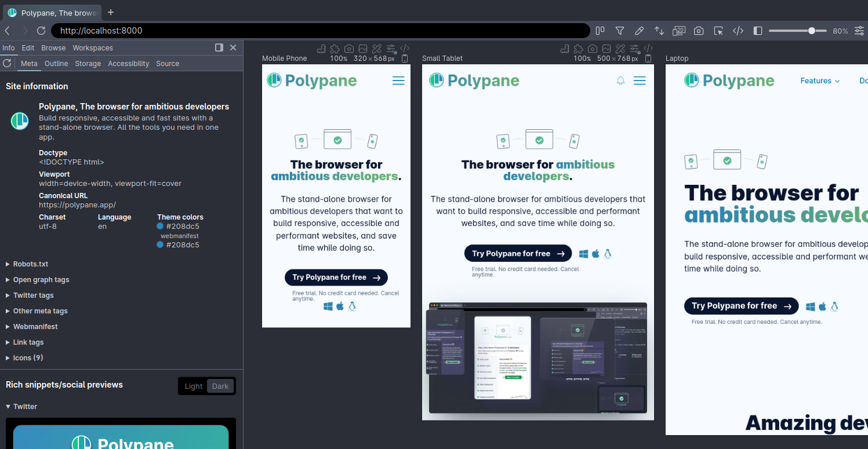Switch social previews to Dark mode
This screenshot has height=449, width=868.
click(x=220, y=386)
